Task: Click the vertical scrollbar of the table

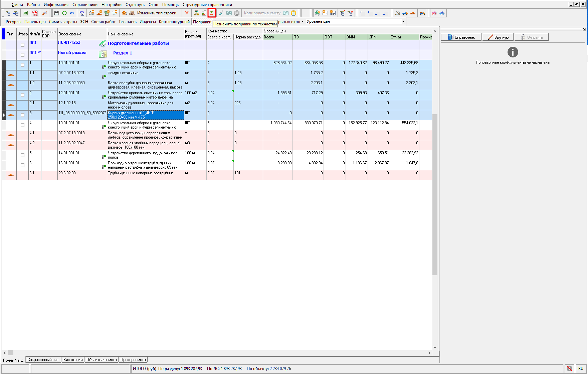Action: [x=435, y=194]
